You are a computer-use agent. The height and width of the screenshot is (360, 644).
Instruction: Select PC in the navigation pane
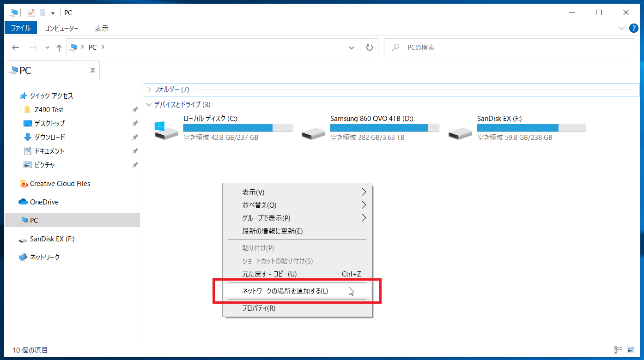(x=73, y=221)
